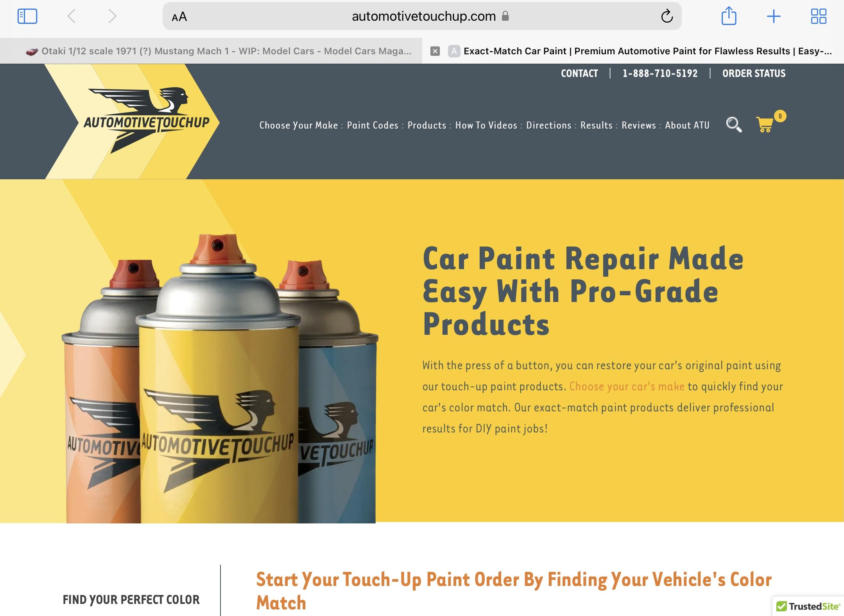Viewport: 844px width, 616px height.
Task: Open the Choose Your Make menu
Action: tap(299, 125)
